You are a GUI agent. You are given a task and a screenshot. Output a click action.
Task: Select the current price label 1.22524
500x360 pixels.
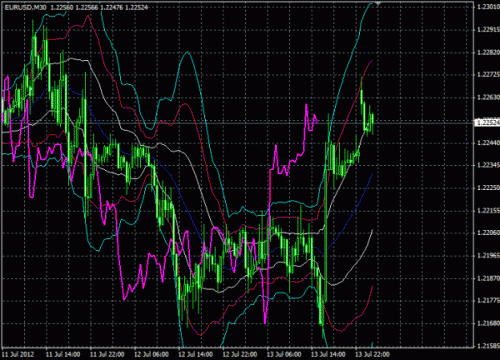488,123
